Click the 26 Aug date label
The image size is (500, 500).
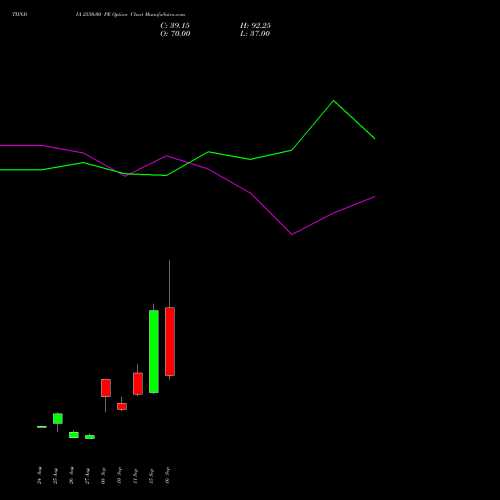[x=71, y=475]
